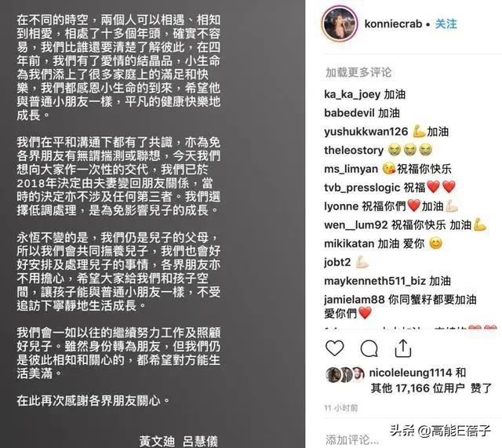
Task: Open konniecrab profile picture
Action: (x=340, y=24)
